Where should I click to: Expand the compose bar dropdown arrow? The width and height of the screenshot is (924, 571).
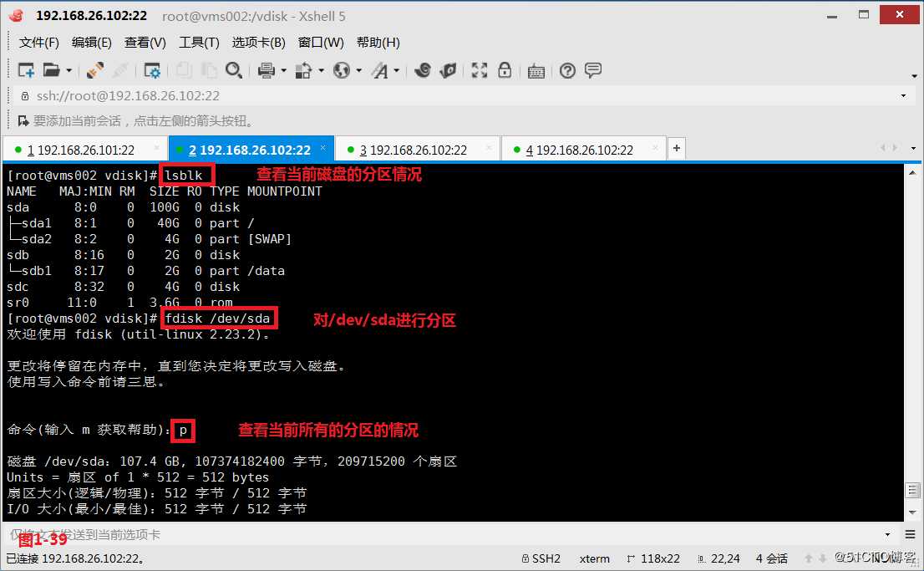coord(887,534)
